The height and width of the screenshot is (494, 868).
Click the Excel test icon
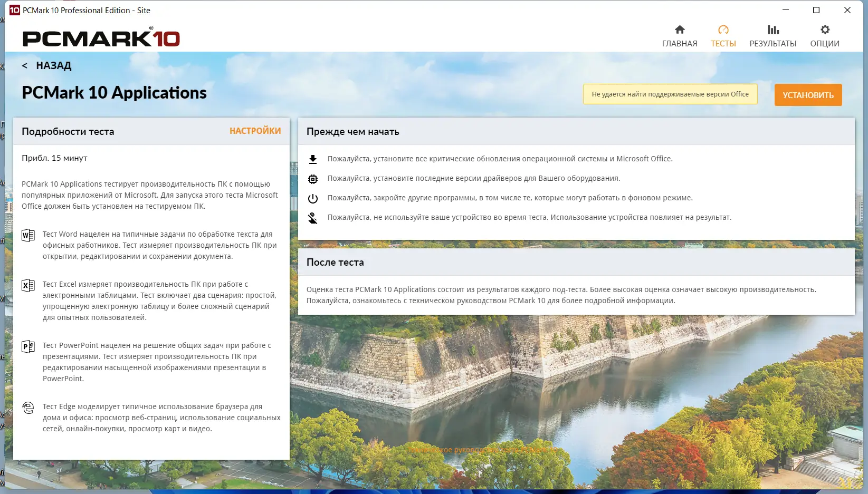point(28,285)
